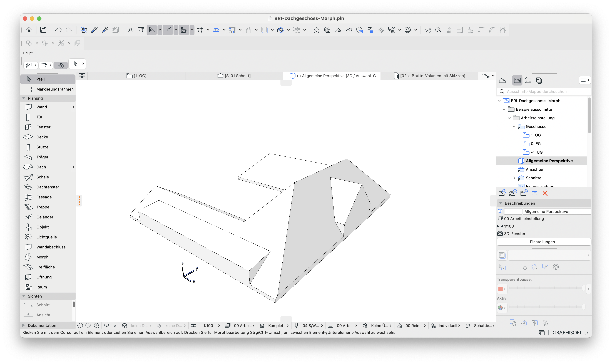The width and height of the screenshot is (612, 364).
Task: Click the zoom-in magnifier in bottom bar
Action: (x=97, y=325)
